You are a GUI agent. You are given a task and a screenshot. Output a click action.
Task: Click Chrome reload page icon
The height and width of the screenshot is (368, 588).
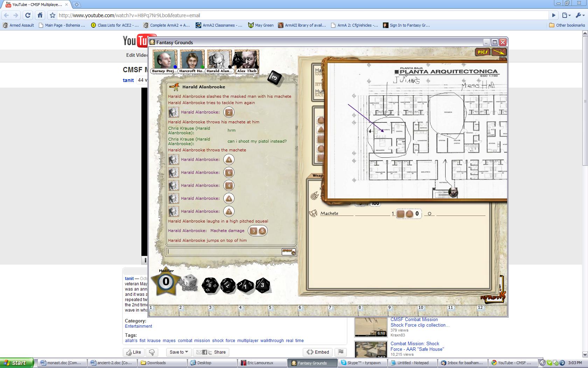(x=28, y=15)
